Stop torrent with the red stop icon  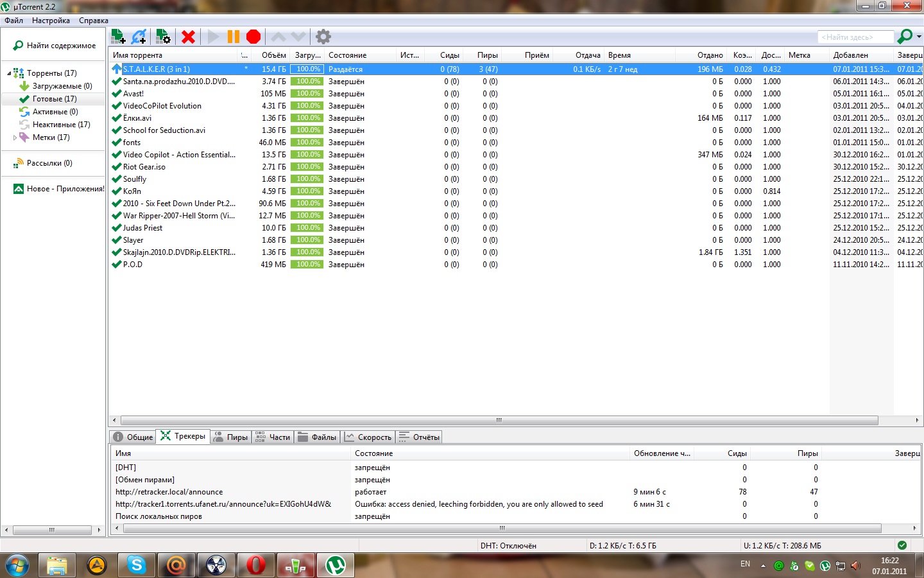click(x=253, y=37)
